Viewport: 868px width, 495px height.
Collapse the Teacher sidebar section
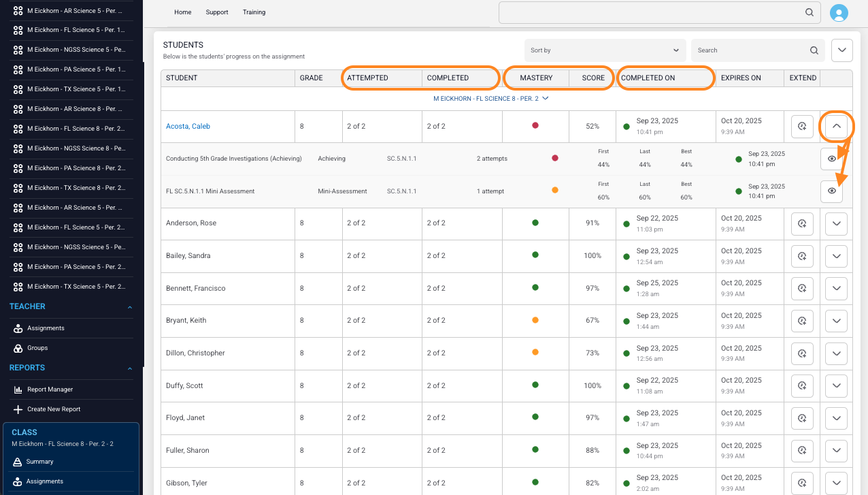coord(130,307)
